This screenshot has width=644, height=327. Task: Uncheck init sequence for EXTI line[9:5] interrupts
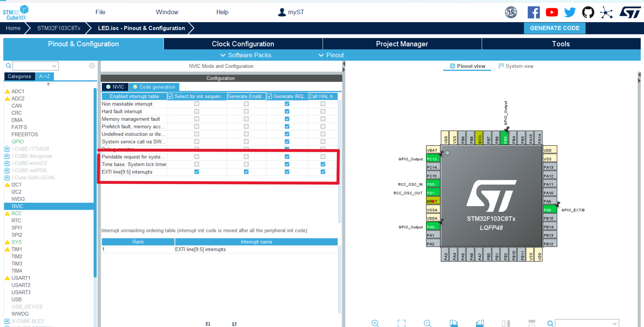(x=197, y=172)
